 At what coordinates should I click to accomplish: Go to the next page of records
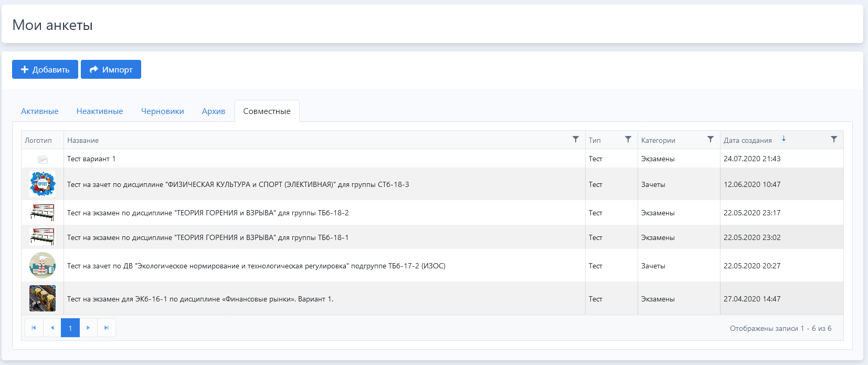(x=88, y=328)
